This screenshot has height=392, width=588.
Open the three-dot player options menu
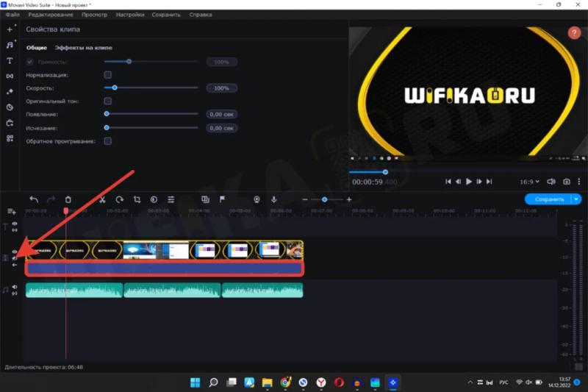coord(578,181)
